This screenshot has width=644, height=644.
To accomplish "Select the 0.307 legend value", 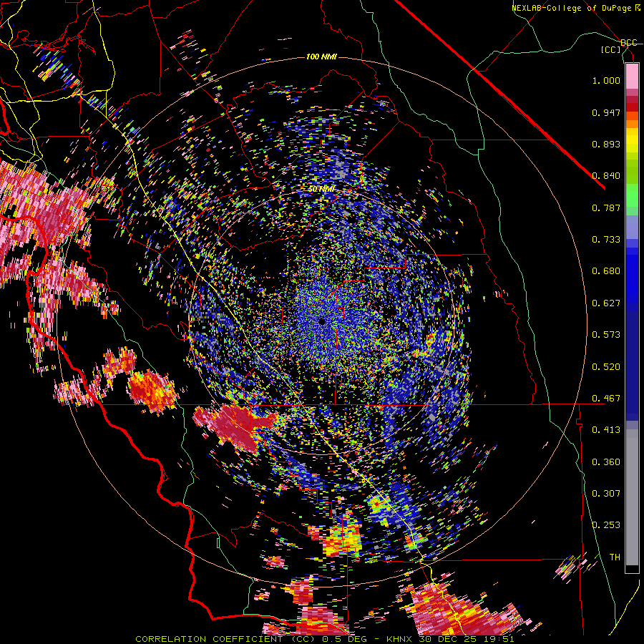I will click(606, 494).
